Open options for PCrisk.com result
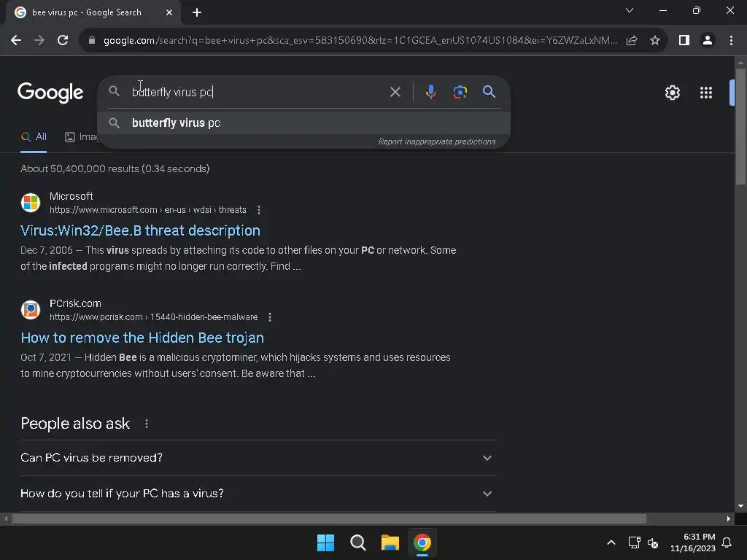 click(270, 317)
